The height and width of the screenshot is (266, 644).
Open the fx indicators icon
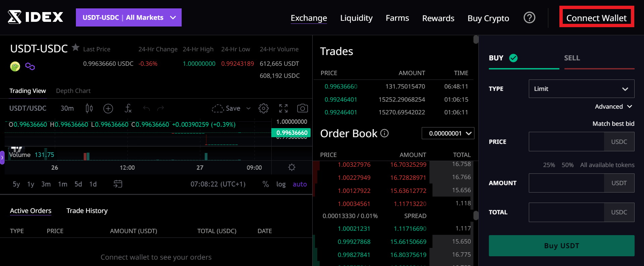tap(128, 108)
